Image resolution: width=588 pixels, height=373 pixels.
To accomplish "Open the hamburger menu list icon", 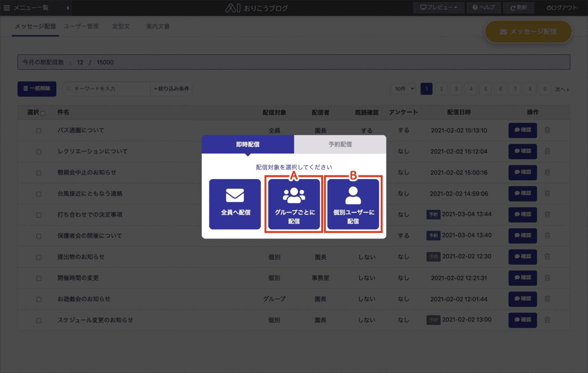I will [x=7, y=8].
